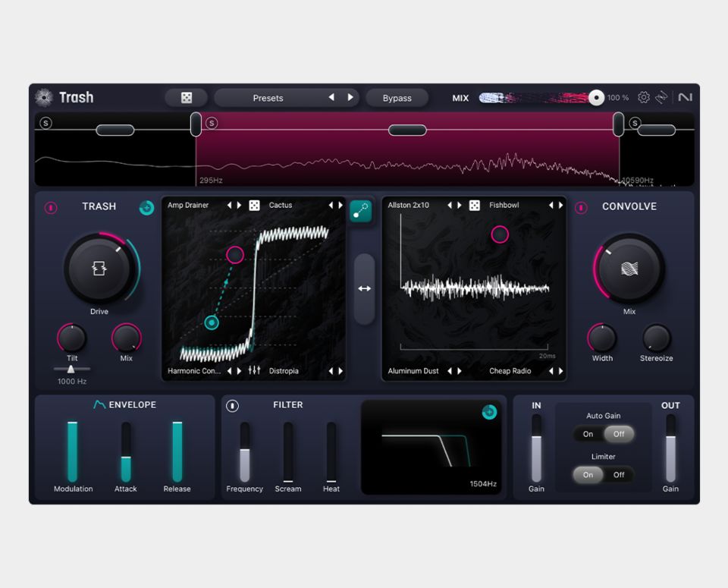
Task: Open the Presets menu
Action: pyautogui.click(x=268, y=98)
